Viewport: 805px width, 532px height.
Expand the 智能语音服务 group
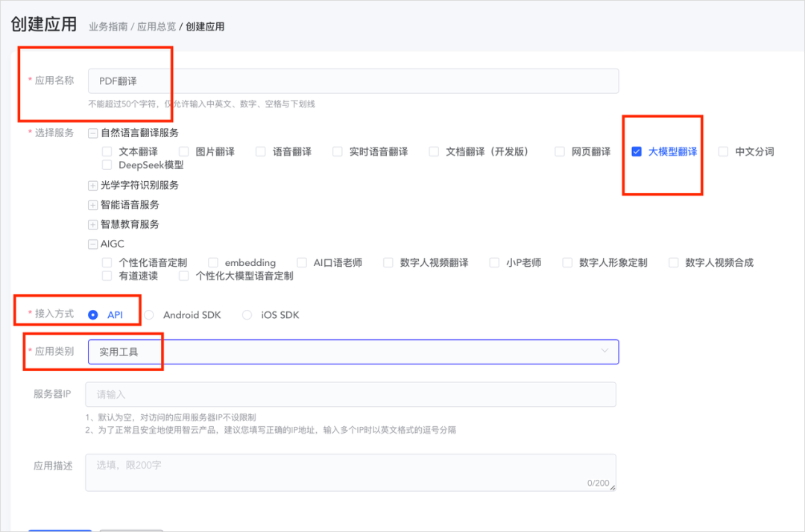click(93, 205)
